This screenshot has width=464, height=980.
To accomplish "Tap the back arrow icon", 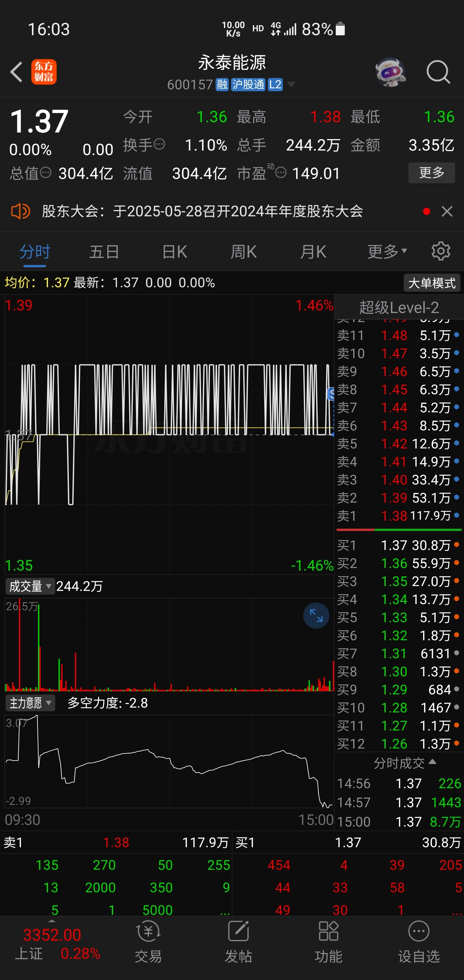I will coord(16,72).
